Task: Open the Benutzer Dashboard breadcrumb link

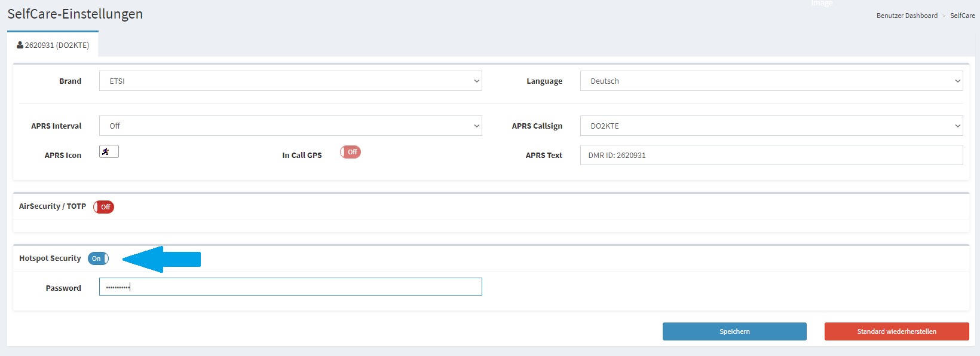Action: (906, 16)
